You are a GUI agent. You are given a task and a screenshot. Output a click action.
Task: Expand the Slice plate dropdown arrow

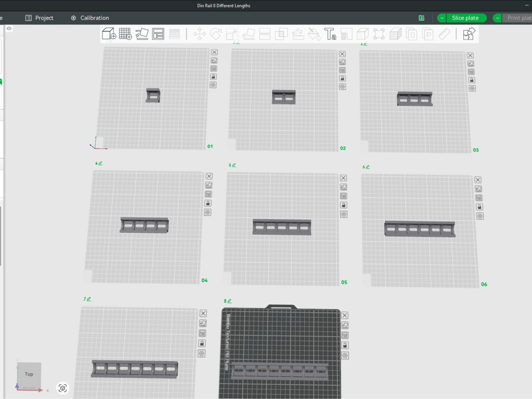[x=442, y=18]
